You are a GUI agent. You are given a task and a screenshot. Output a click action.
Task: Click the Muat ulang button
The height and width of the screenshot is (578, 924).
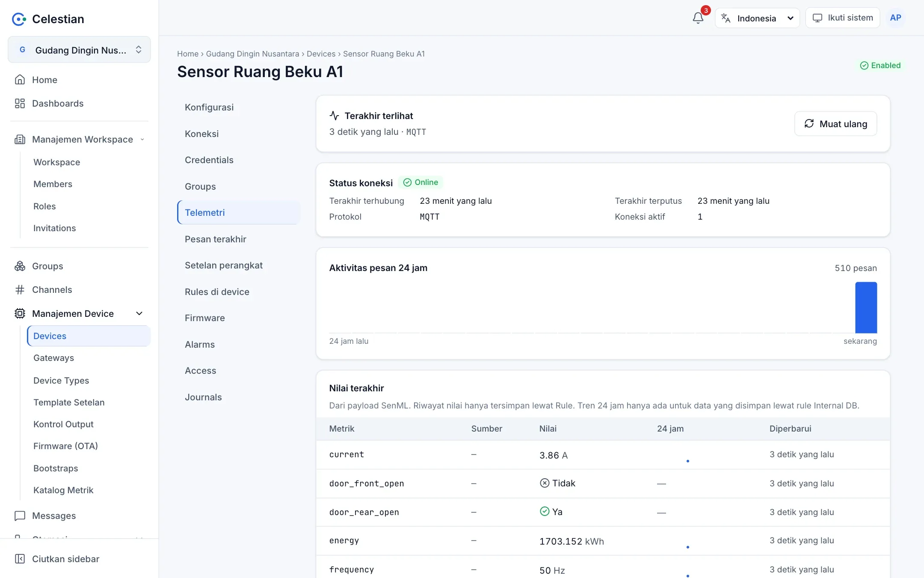(x=835, y=124)
